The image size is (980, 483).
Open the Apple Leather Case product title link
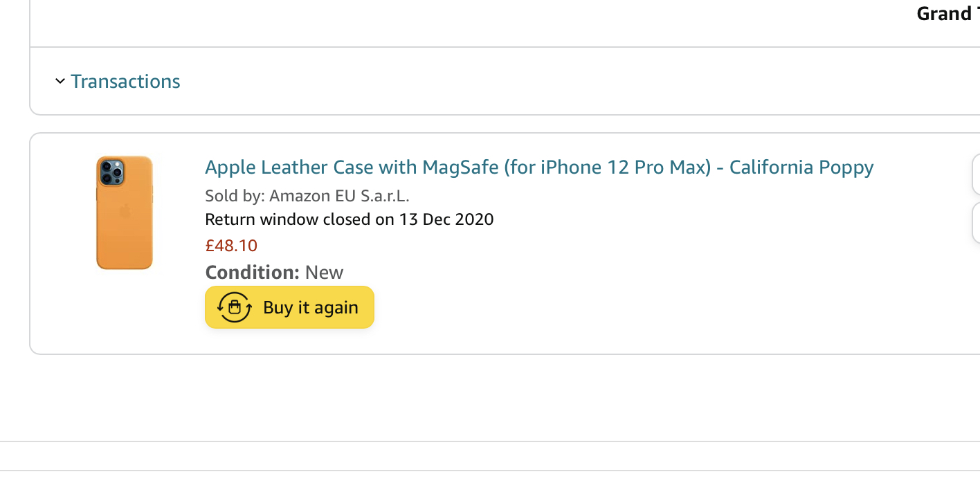539,167
